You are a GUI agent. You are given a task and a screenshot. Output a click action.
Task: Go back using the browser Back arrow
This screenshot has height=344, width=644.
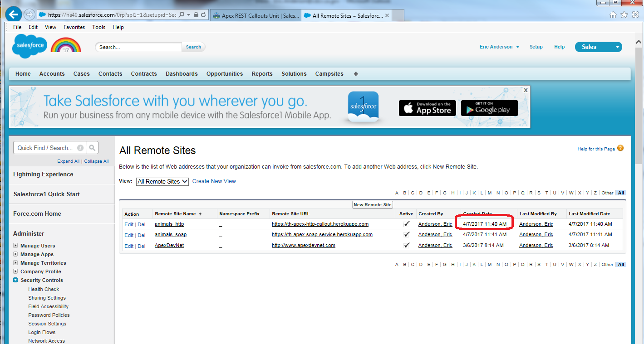pyautogui.click(x=14, y=15)
